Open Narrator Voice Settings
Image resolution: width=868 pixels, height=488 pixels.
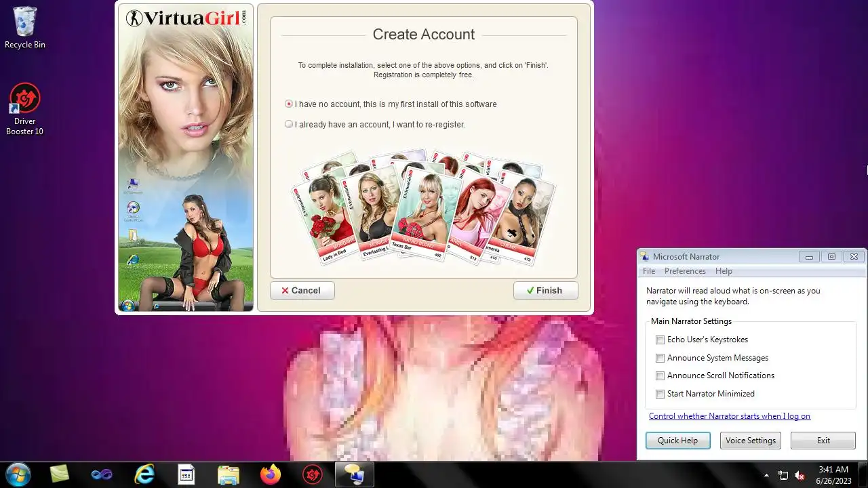751,441
